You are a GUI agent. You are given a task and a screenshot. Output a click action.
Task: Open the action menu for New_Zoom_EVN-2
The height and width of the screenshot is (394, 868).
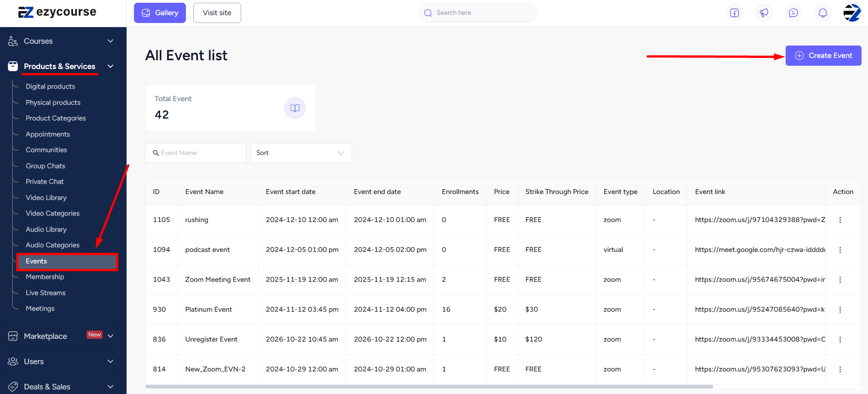tap(840, 369)
